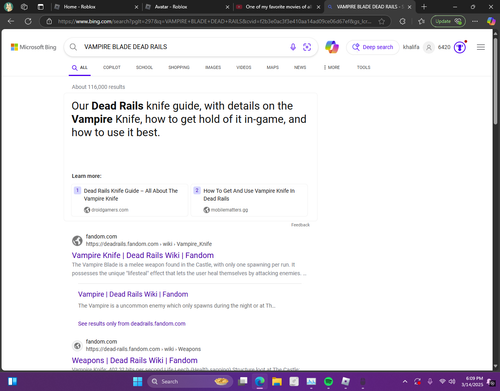Click the taskbar Search box

tap(190, 381)
